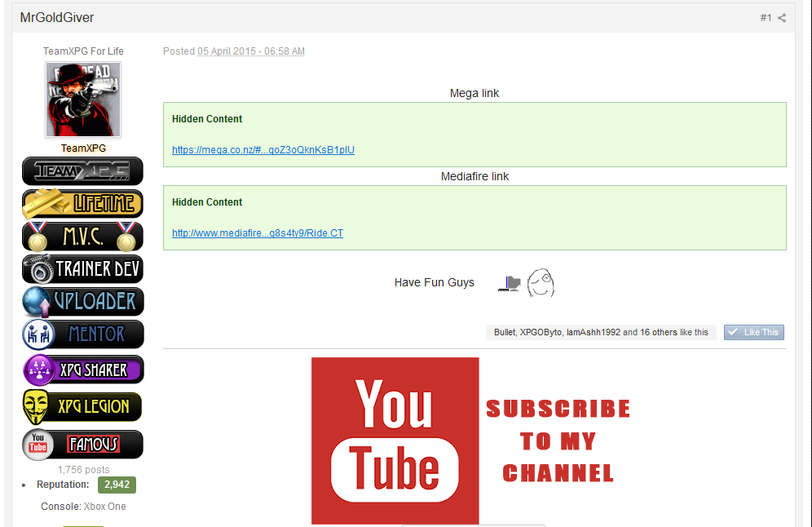
Task: Click the Reputation: label
Action: [63, 485]
